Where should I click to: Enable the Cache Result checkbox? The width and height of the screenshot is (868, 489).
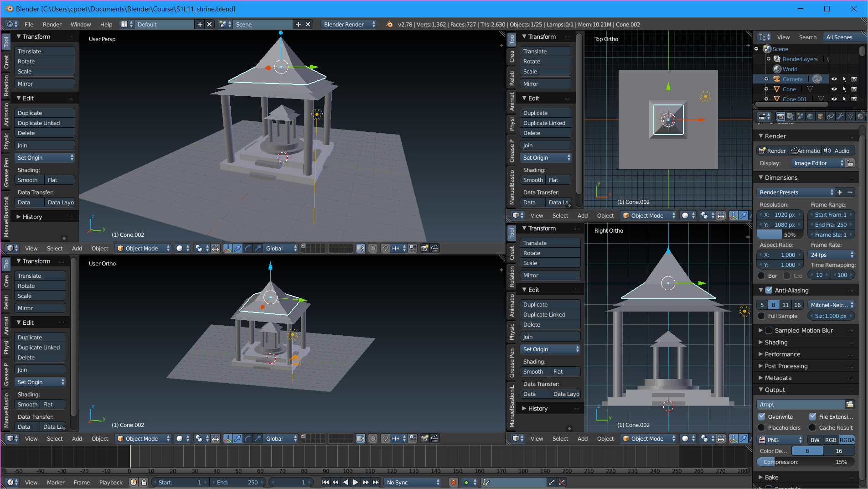pyautogui.click(x=812, y=427)
